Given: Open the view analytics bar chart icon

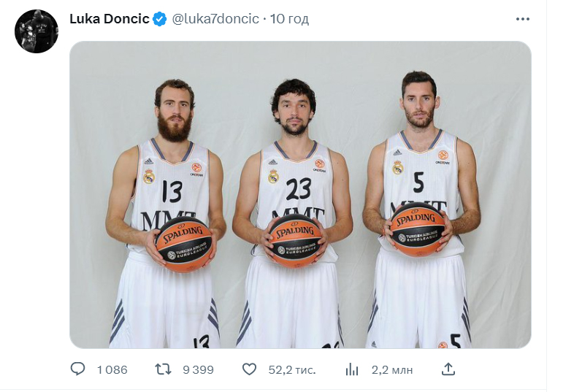Looking at the screenshot, I should tap(353, 369).
